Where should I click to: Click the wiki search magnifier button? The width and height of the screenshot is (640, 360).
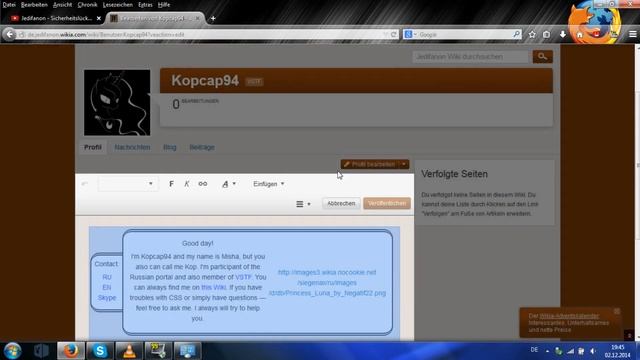(542, 57)
